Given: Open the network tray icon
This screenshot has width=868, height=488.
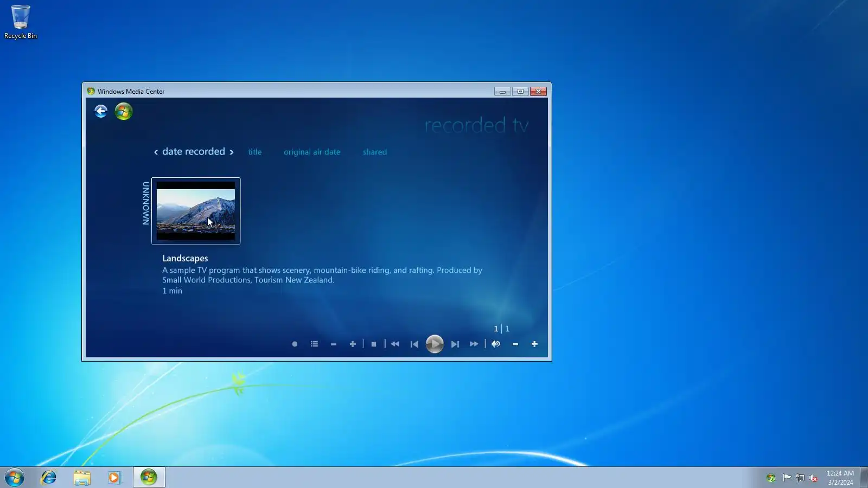Looking at the screenshot, I should [x=800, y=478].
